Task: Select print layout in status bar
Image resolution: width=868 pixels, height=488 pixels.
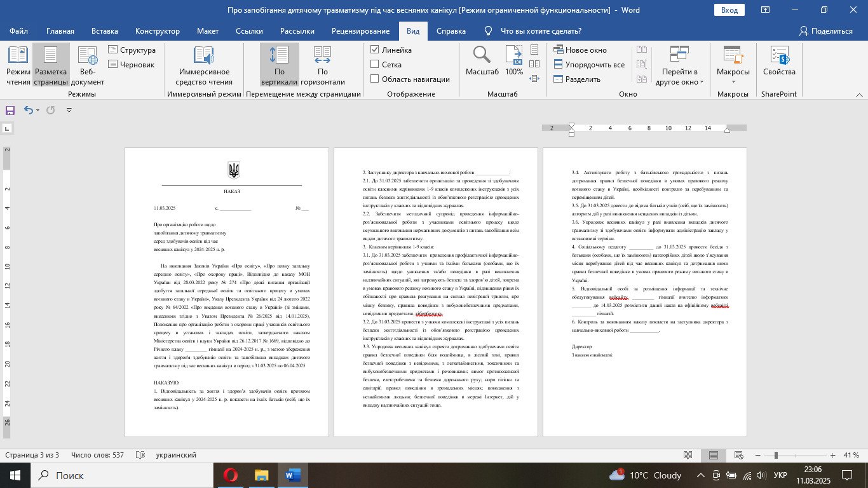Action: (x=714, y=456)
